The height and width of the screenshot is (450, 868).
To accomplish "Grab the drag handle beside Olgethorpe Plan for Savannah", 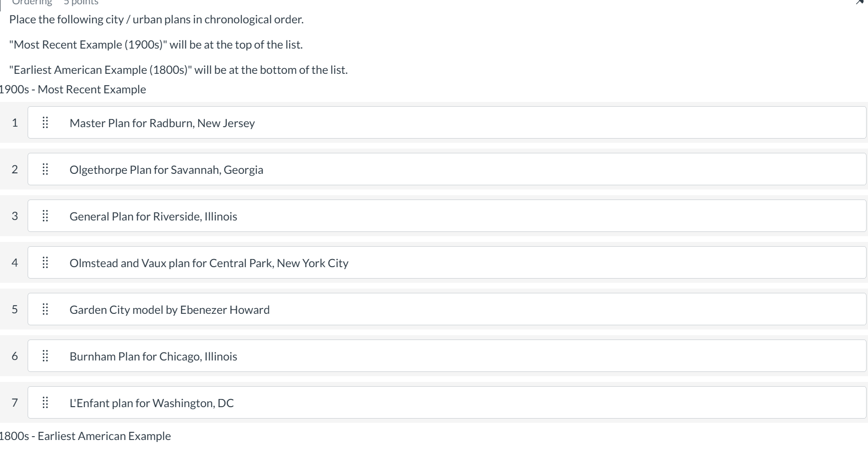I will (45, 169).
